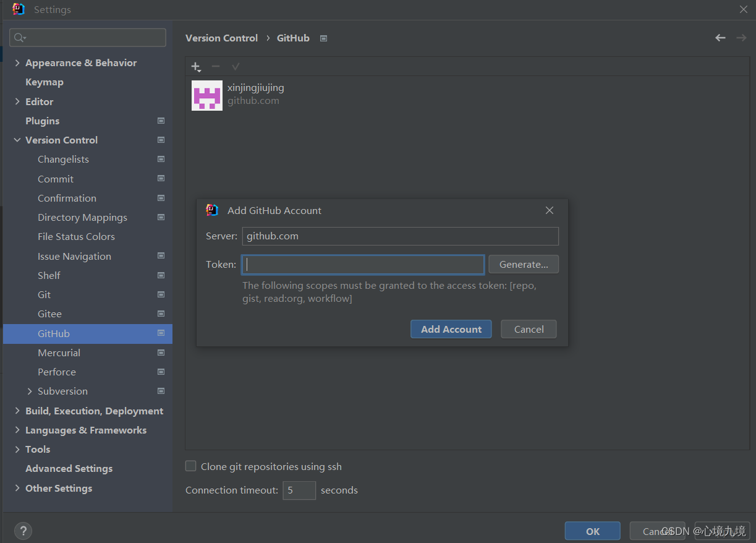Open the help question mark button
Screen dimensions: 756x543
tap(23, 531)
